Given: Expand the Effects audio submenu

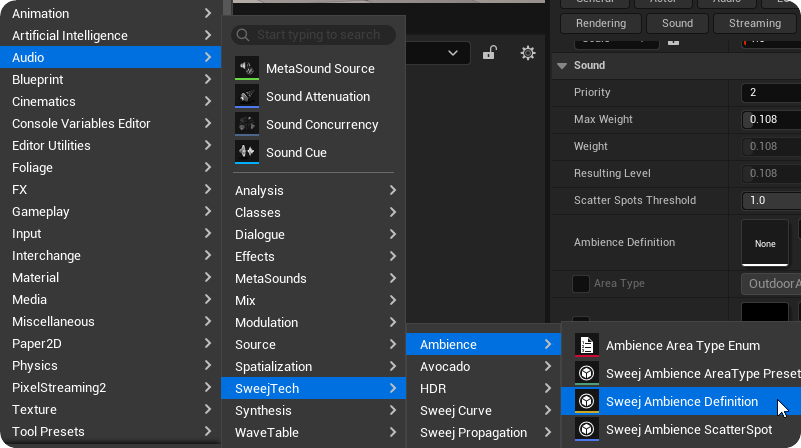Looking at the screenshot, I should [x=313, y=256].
